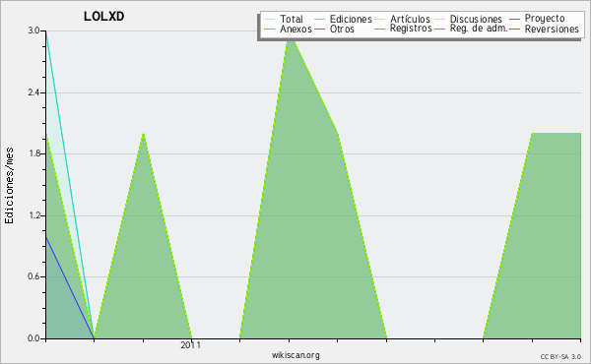591x364 pixels.
Task: Click the Discusiones legend entry
Action: click(468, 19)
